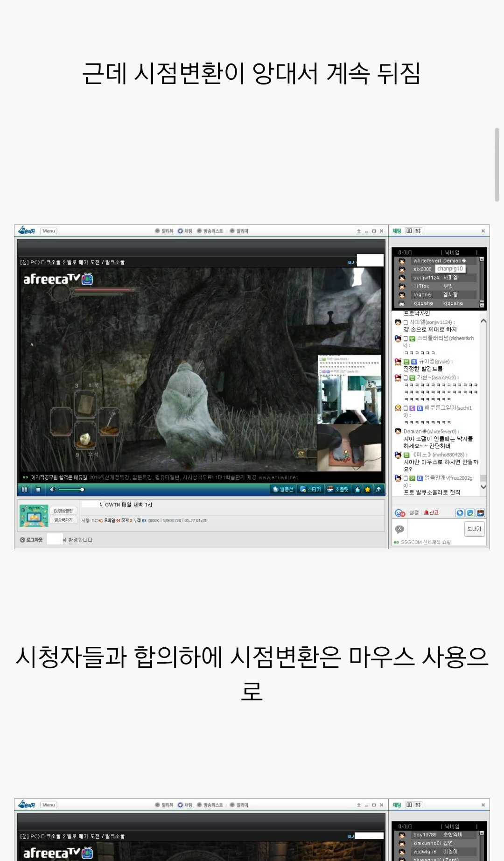Open the Menu button in the player title bar
This screenshot has width=504, height=861.
pyautogui.click(x=49, y=231)
